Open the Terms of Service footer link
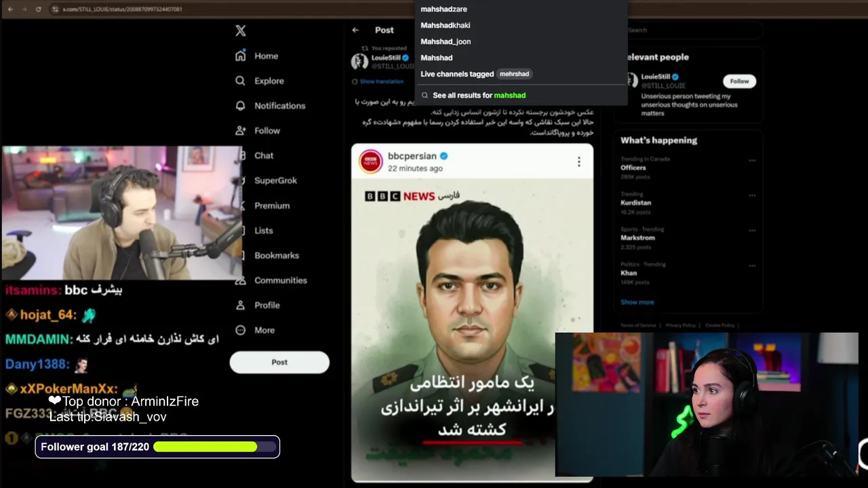The height and width of the screenshot is (488, 868). coord(637,325)
